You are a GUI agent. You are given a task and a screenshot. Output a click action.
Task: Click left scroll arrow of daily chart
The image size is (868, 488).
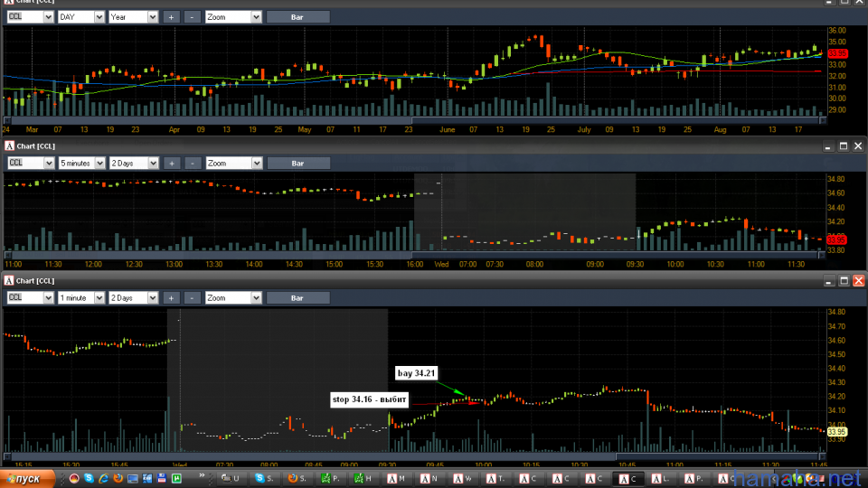pyautogui.click(x=7, y=120)
